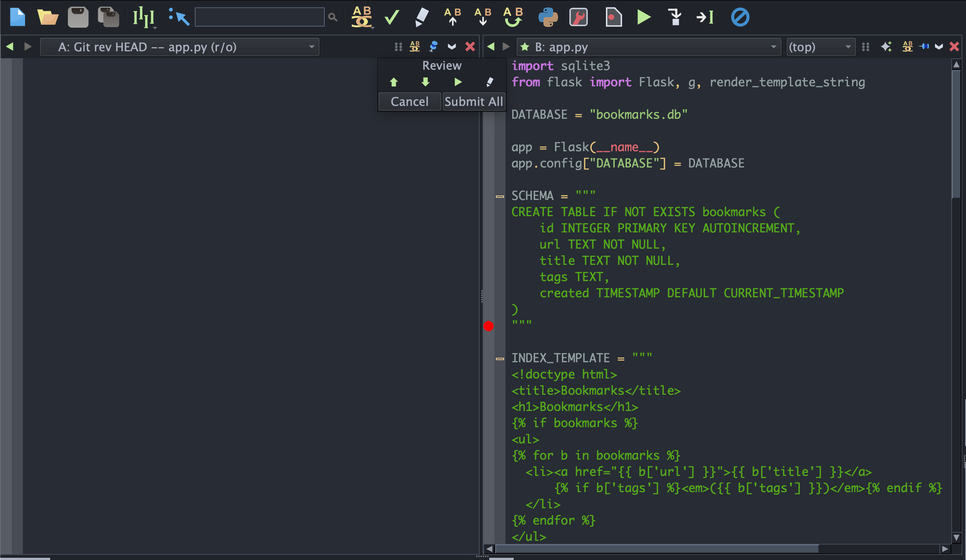The width and height of the screenshot is (966, 560).
Task: Click the green play icon in Review panel
Action: pyautogui.click(x=458, y=82)
